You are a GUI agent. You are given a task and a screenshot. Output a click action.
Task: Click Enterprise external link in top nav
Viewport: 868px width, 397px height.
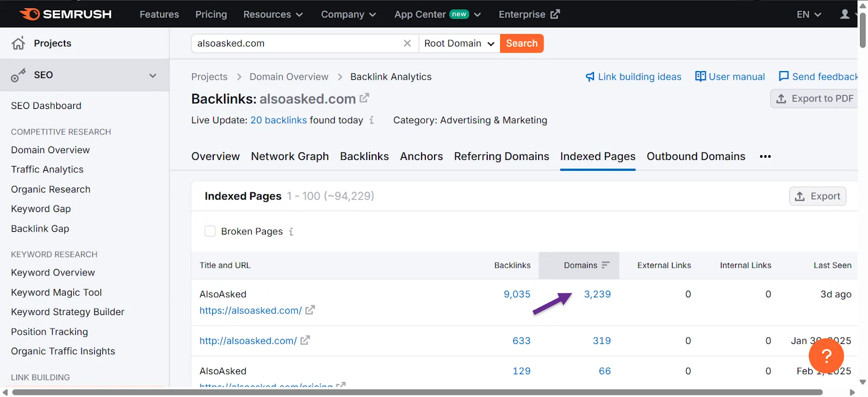tap(529, 14)
